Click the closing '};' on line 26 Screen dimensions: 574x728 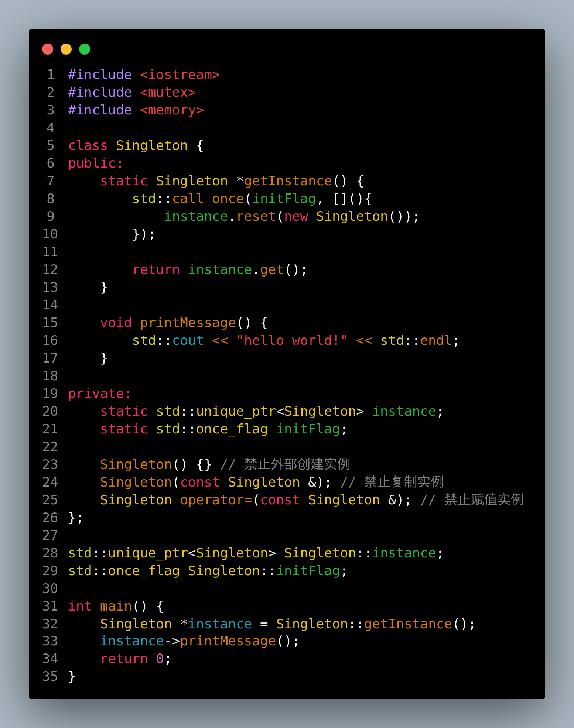click(x=76, y=518)
